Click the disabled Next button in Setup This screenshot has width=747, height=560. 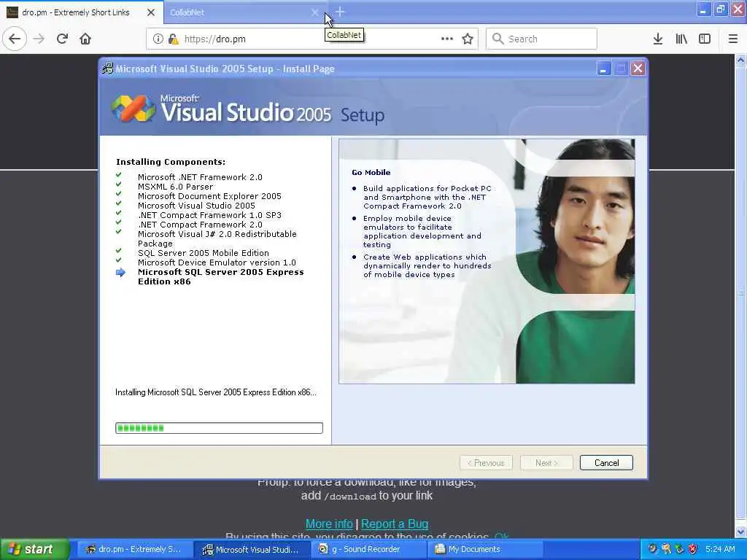coord(546,462)
